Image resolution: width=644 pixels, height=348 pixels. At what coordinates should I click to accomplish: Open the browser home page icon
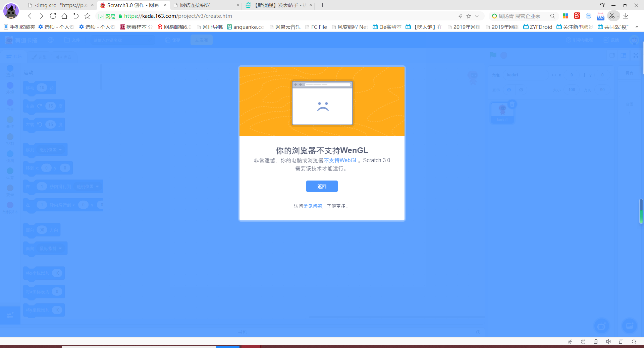[x=64, y=16]
